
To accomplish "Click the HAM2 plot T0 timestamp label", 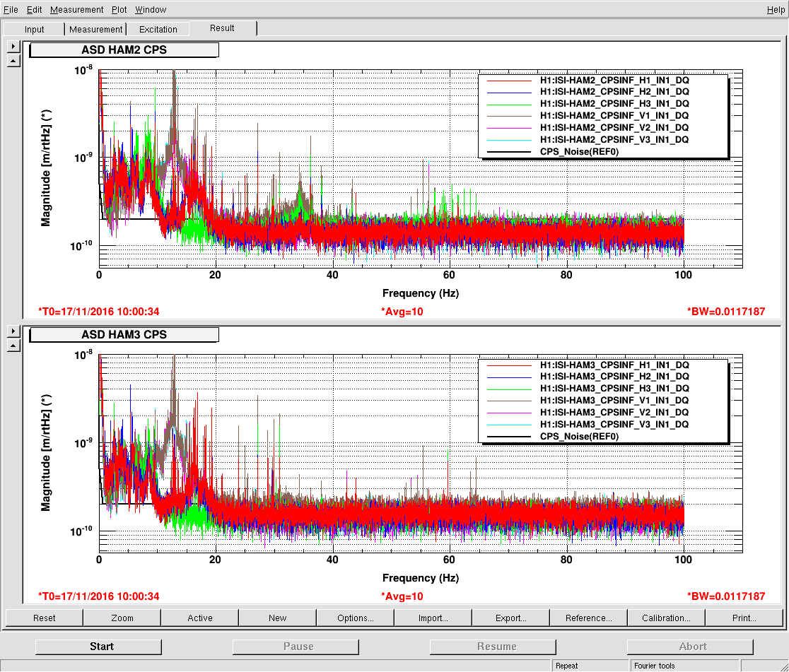I will coord(99,312).
